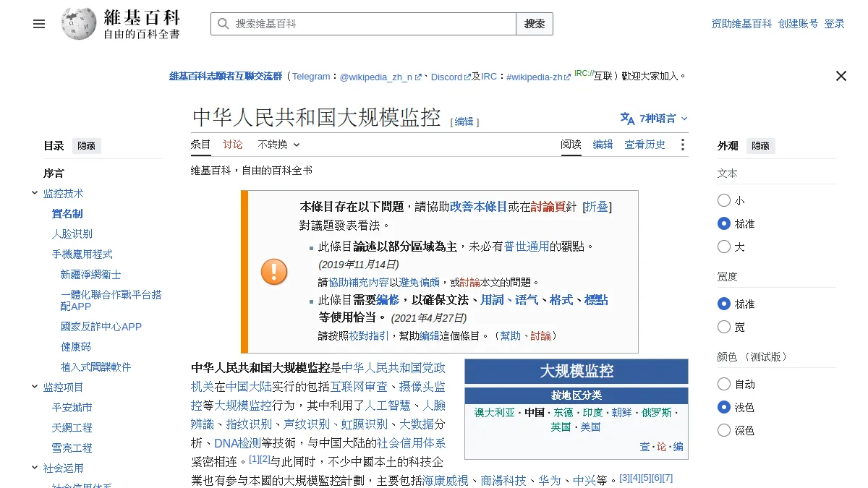Switch to the 条目 tab
The image size is (868, 488).
pos(200,145)
